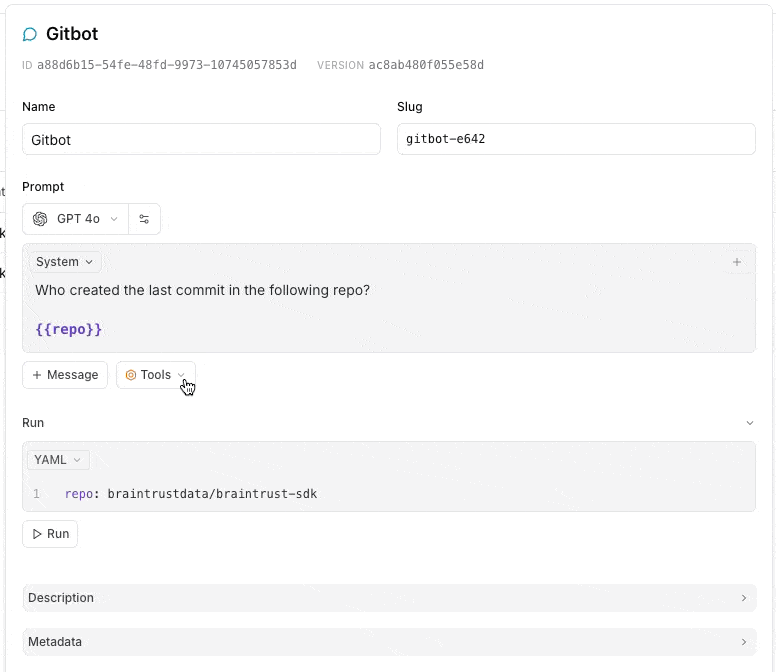Expand the Description section

coord(388,598)
